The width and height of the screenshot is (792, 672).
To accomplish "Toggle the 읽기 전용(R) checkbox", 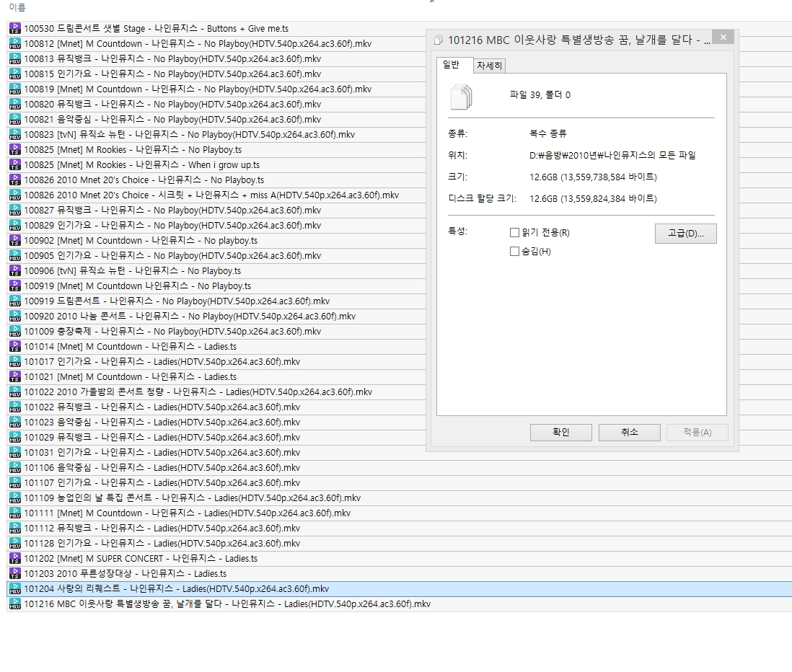I will click(x=515, y=233).
